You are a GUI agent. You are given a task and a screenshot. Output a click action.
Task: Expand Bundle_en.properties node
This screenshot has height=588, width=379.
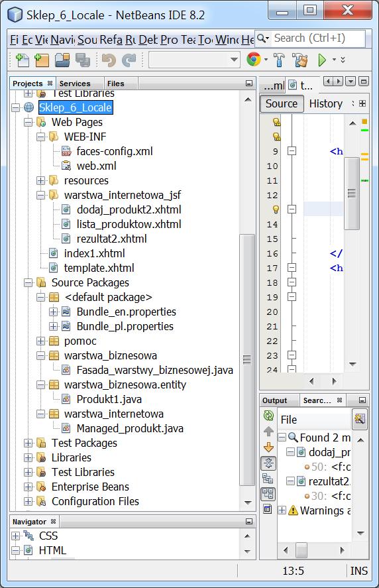(x=54, y=312)
